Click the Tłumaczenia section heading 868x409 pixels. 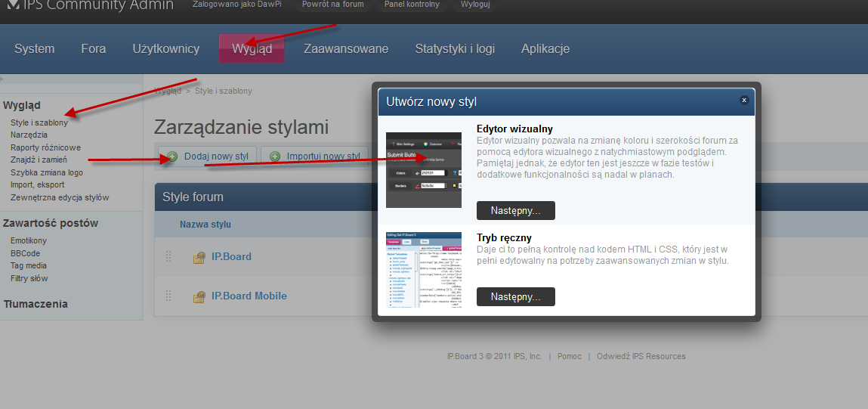pos(36,304)
